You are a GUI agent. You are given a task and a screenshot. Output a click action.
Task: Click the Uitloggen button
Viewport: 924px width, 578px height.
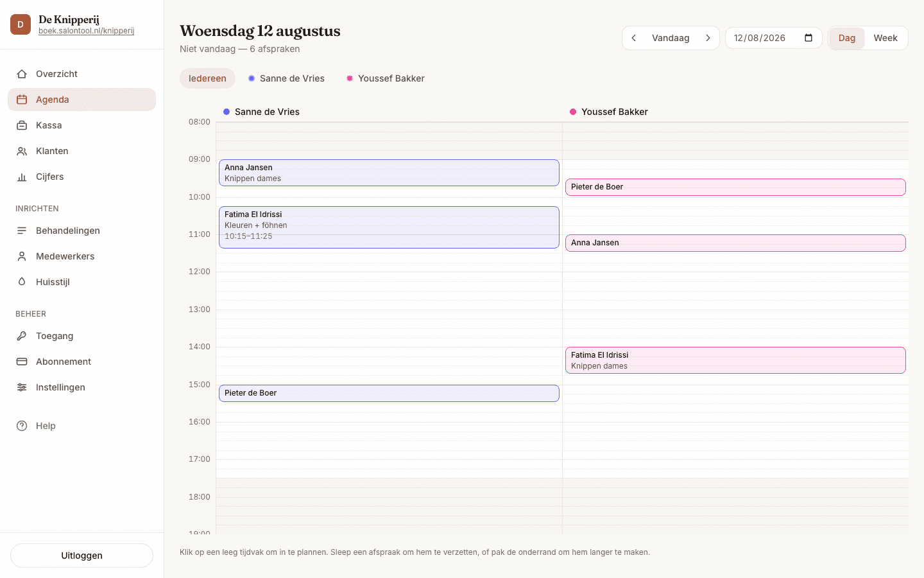pyautogui.click(x=81, y=556)
